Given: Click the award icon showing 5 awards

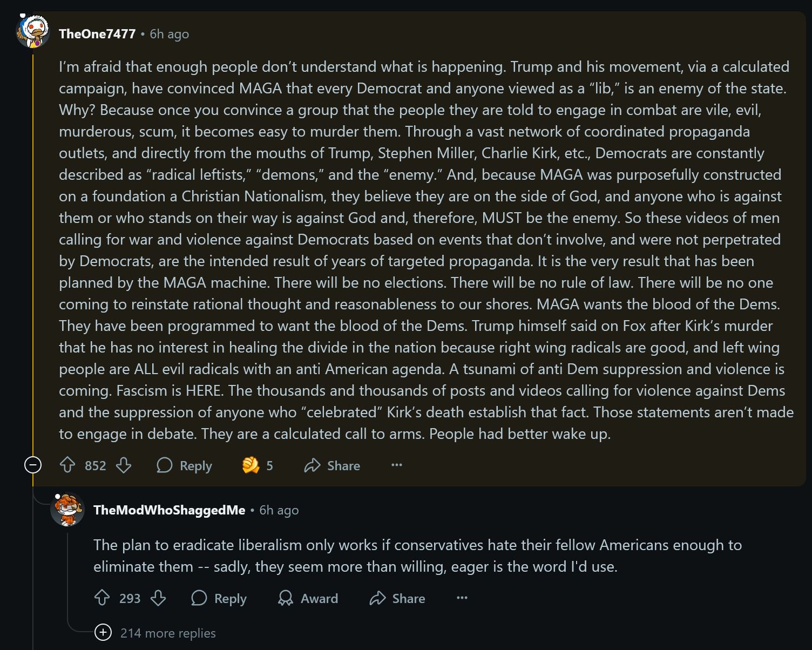Looking at the screenshot, I should [x=258, y=465].
